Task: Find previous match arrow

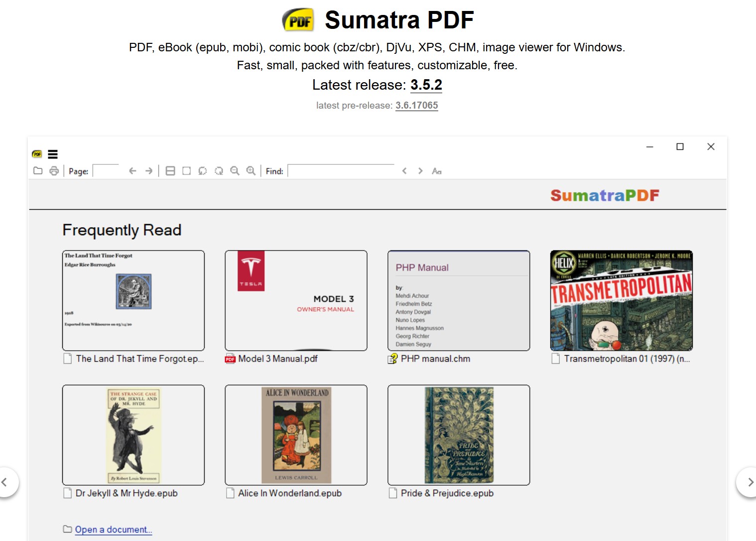Action: point(404,171)
